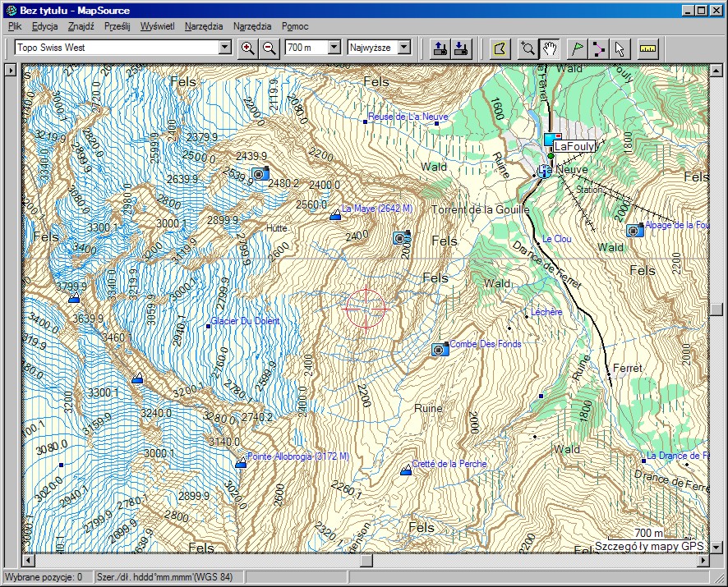This screenshot has width=728, height=587.
Task: Open the Najwyższe detail level dropdown
Action: pos(403,48)
